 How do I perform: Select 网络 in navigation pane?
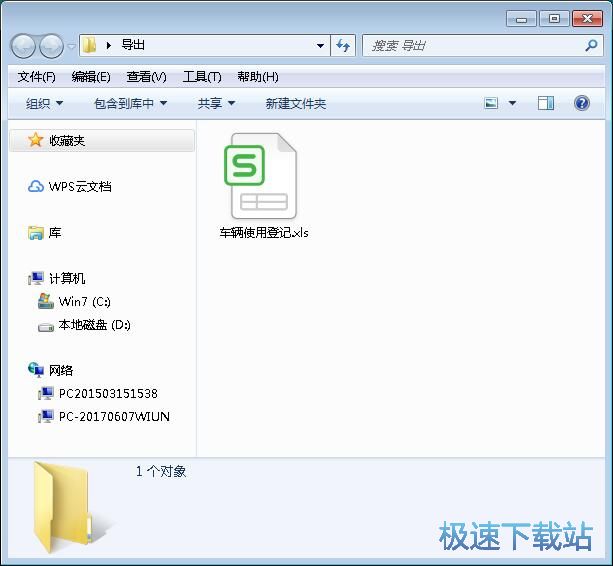pyautogui.click(x=61, y=370)
